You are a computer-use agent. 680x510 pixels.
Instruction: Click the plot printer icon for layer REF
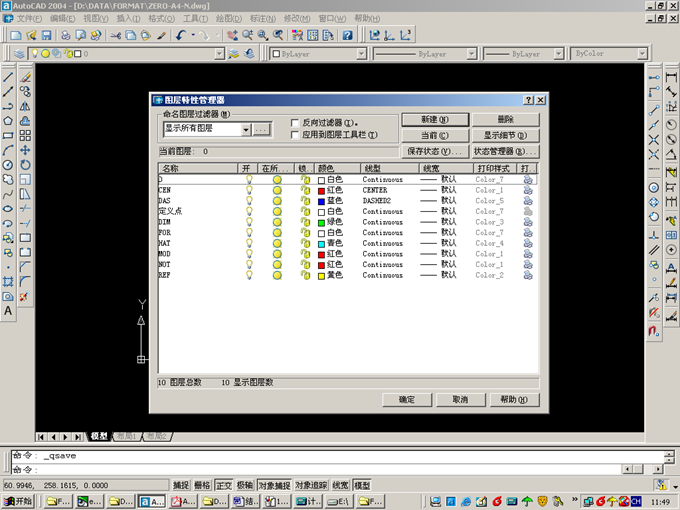528,275
